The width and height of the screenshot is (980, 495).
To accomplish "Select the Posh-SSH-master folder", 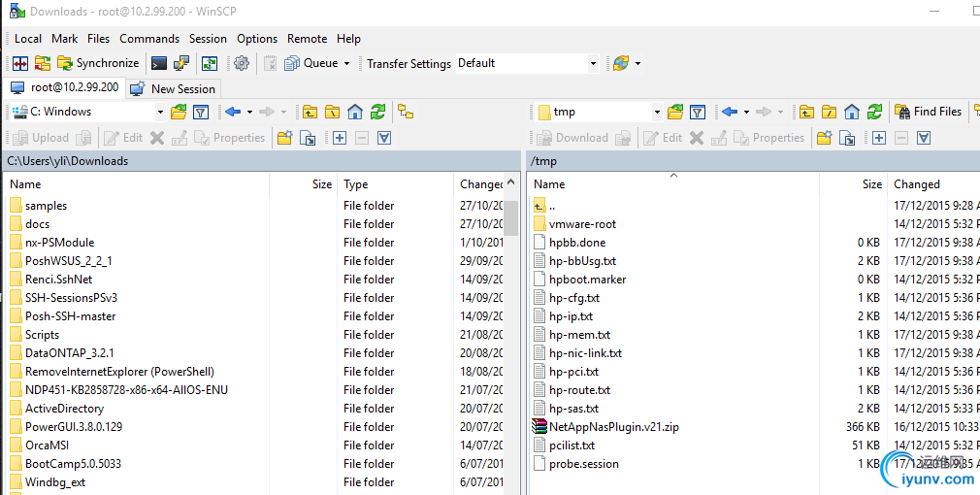I will tap(70, 316).
